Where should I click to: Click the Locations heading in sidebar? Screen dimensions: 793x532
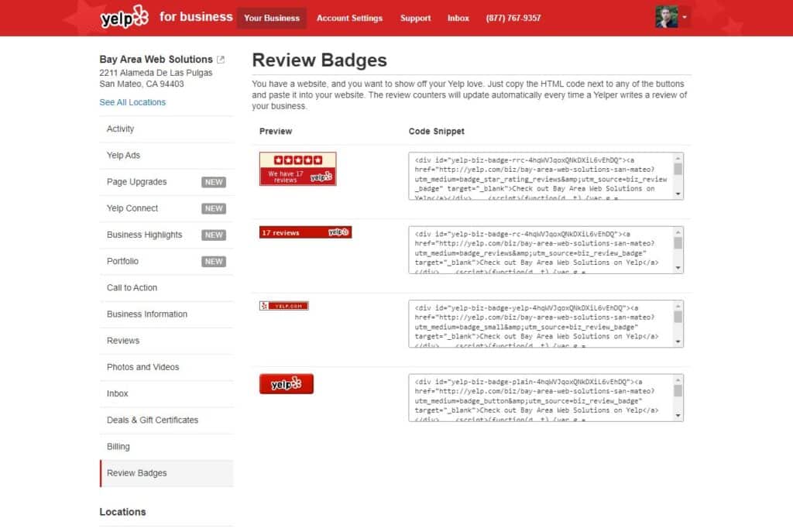pyautogui.click(x=123, y=512)
